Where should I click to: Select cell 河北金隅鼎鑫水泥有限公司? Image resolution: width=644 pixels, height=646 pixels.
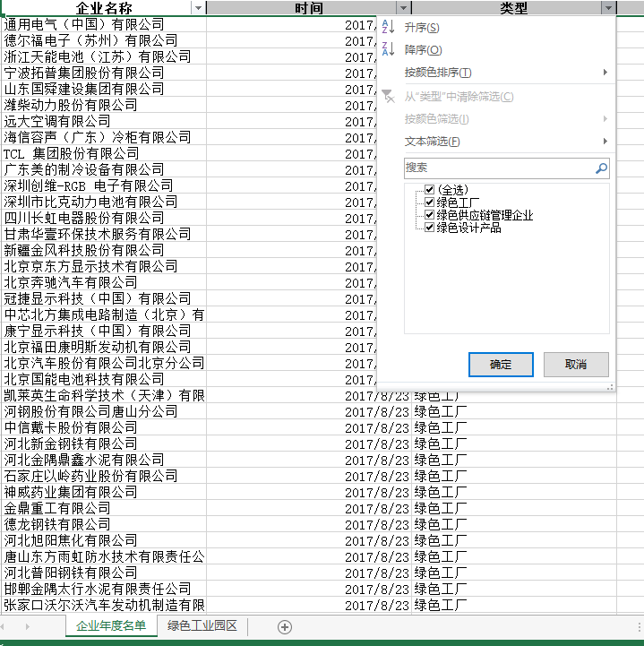click(104, 460)
